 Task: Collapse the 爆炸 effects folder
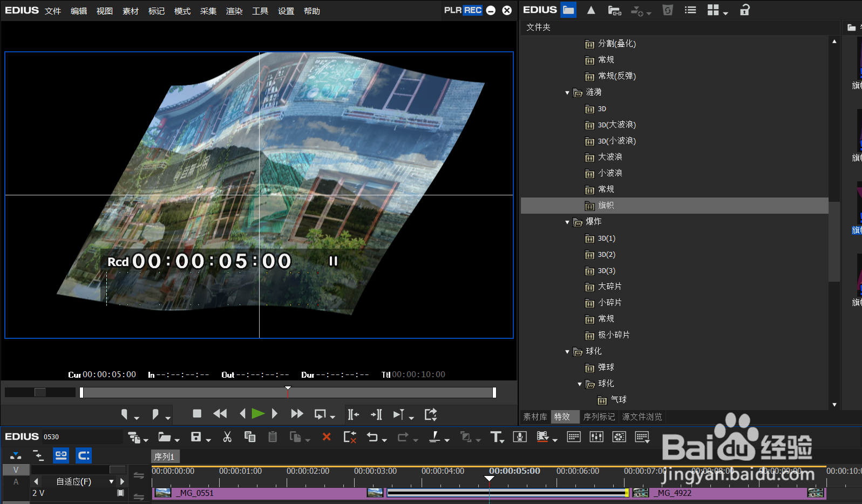point(567,222)
